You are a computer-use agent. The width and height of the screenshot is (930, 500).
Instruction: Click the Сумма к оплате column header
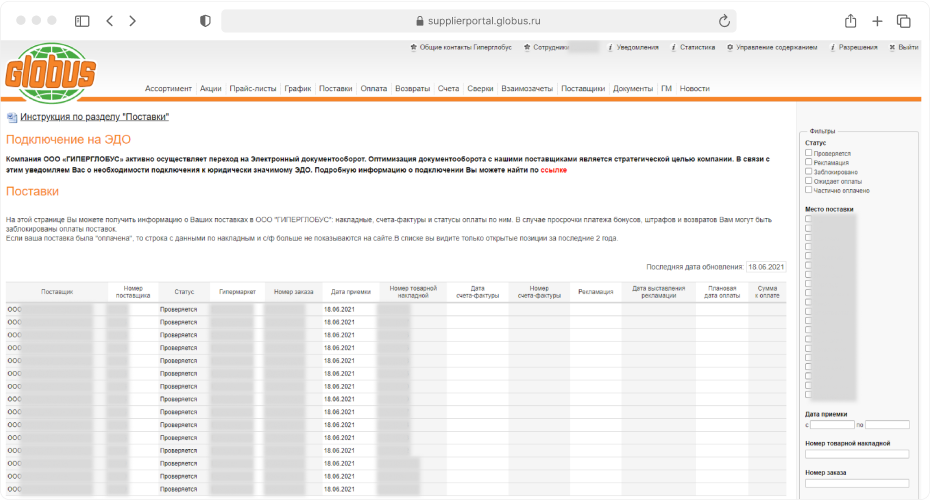tap(767, 292)
